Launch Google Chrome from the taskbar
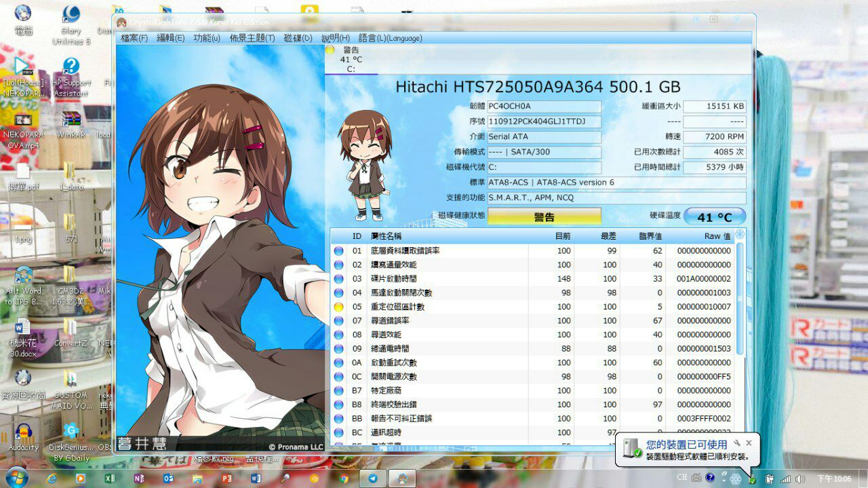Screen dimensions: 868x488 tap(344, 478)
